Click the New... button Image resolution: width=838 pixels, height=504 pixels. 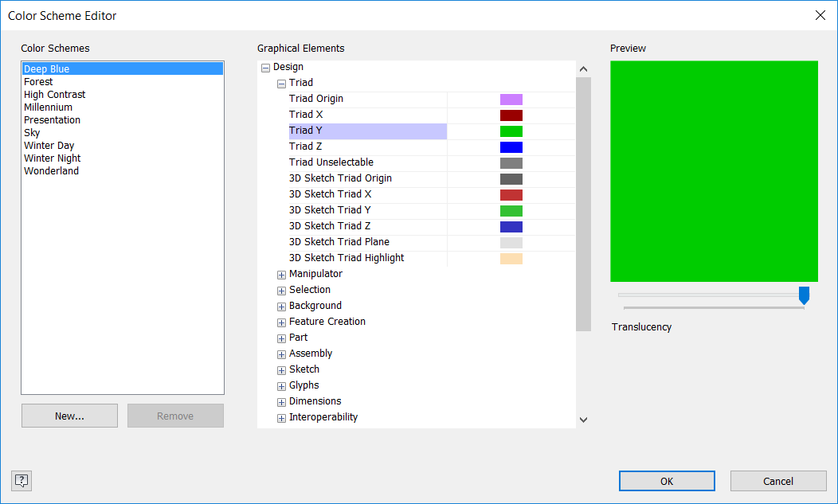(x=69, y=416)
